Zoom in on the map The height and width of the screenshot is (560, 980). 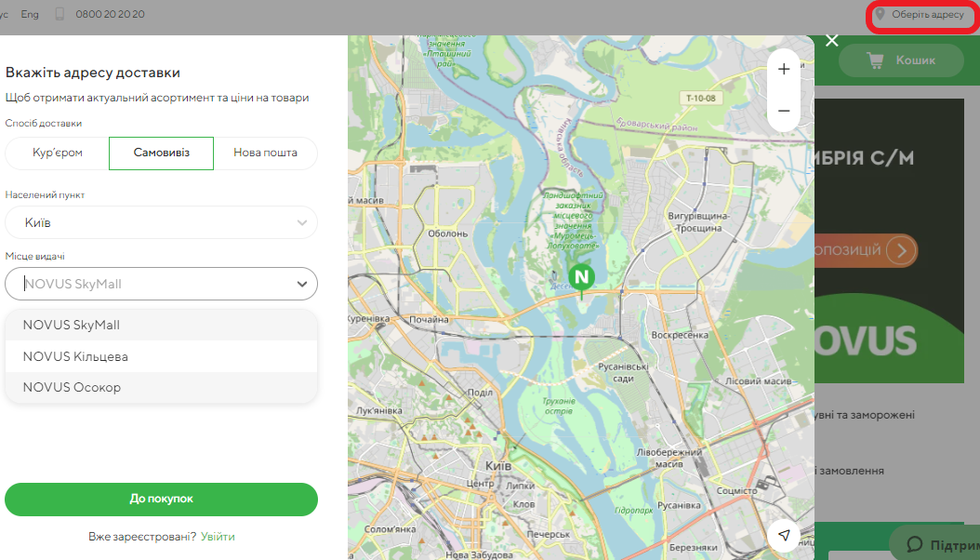784,70
